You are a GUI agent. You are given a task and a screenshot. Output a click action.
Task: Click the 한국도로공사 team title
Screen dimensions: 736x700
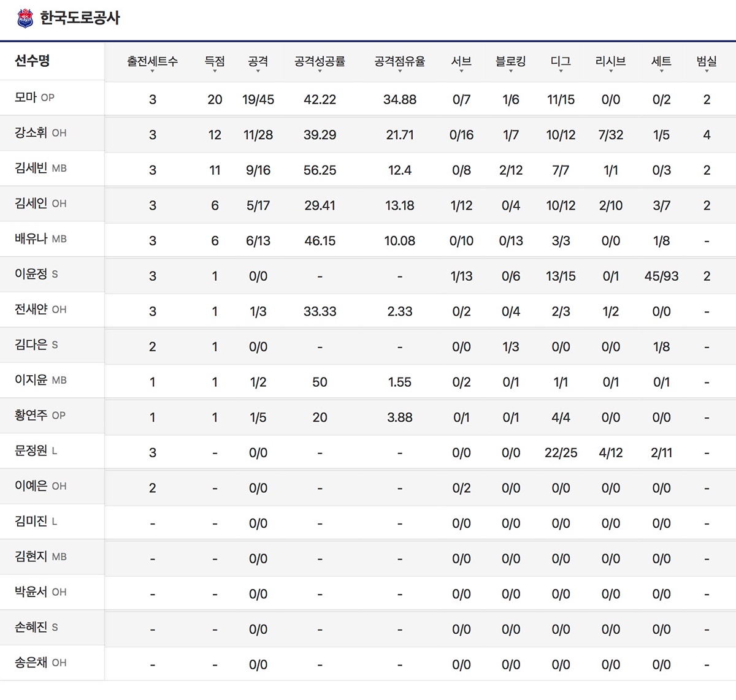click(80, 18)
